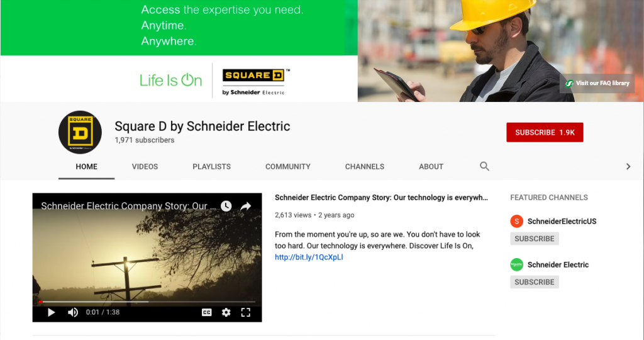
Task: Click the video title overlay in player
Action: 128,206
